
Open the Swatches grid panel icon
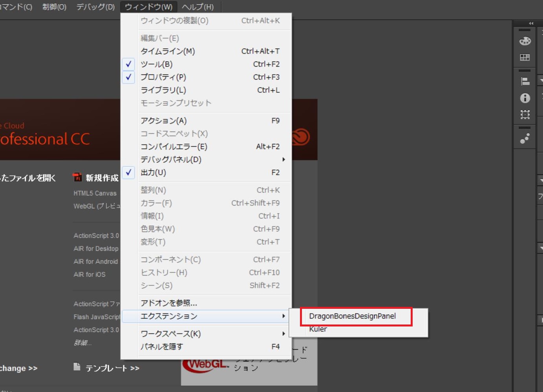click(525, 58)
